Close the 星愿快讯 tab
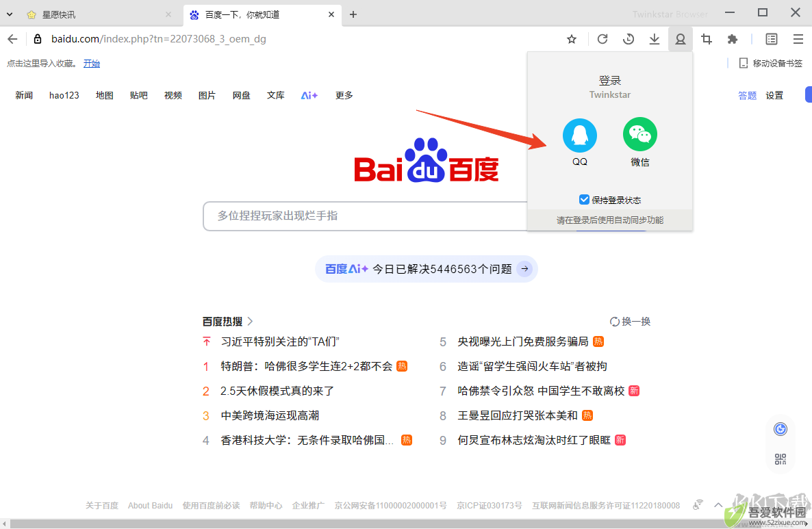Viewport: 812px width, 529px height. (168, 14)
